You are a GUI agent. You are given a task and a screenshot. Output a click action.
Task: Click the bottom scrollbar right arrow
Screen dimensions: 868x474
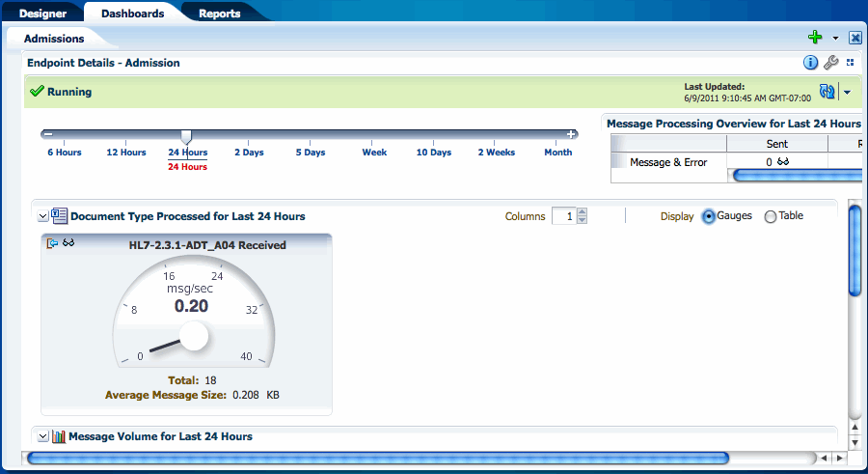[840, 458]
